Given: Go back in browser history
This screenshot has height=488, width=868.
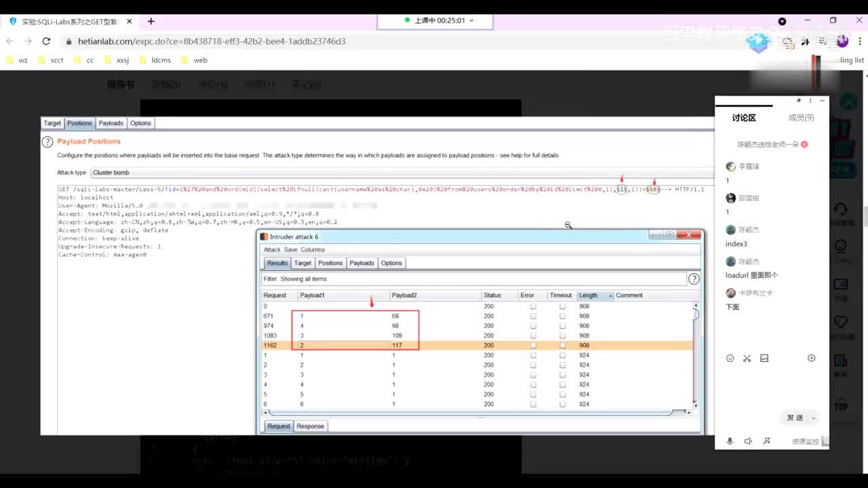Looking at the screenshot, I should [x=9, y=41].
